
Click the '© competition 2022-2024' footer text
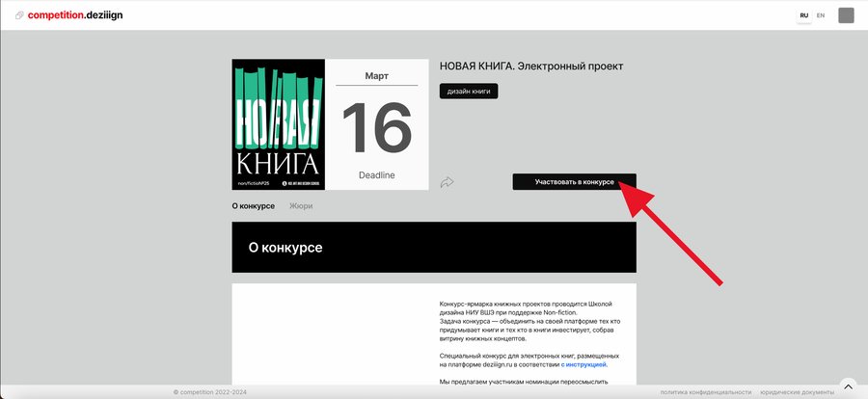pyautogui.click(x=210, y=392)
